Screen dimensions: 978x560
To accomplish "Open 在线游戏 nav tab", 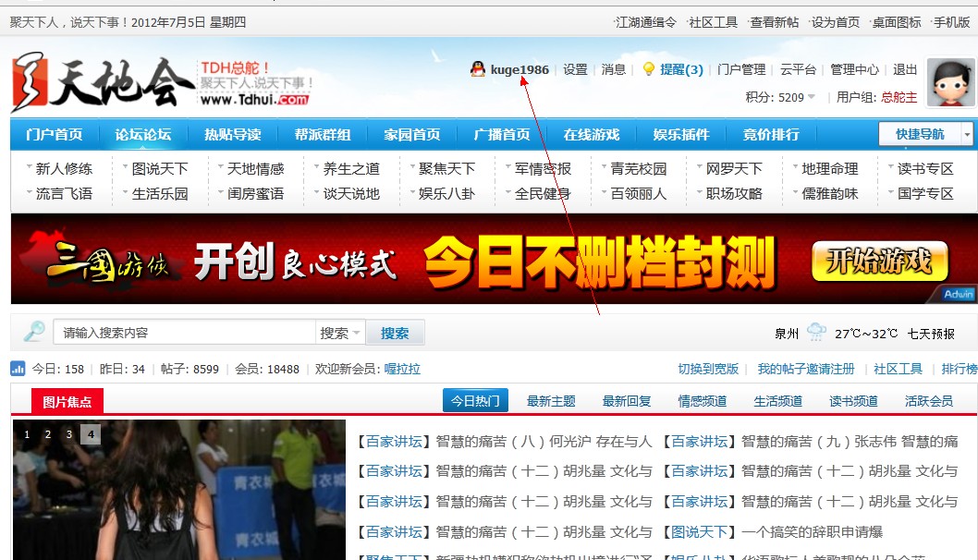I will click(592, 134).
